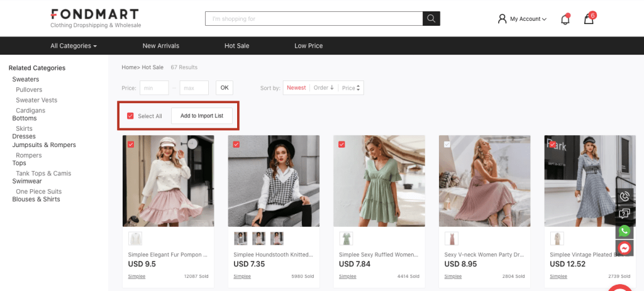Select pink variant swatch of V-neck Party dress
The image size is (644, 291).
[x=452, y=238]
